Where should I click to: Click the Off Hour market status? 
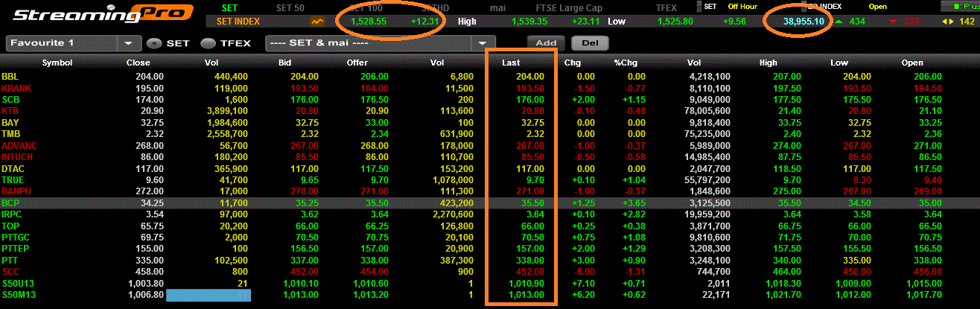(x=744, y=7)
